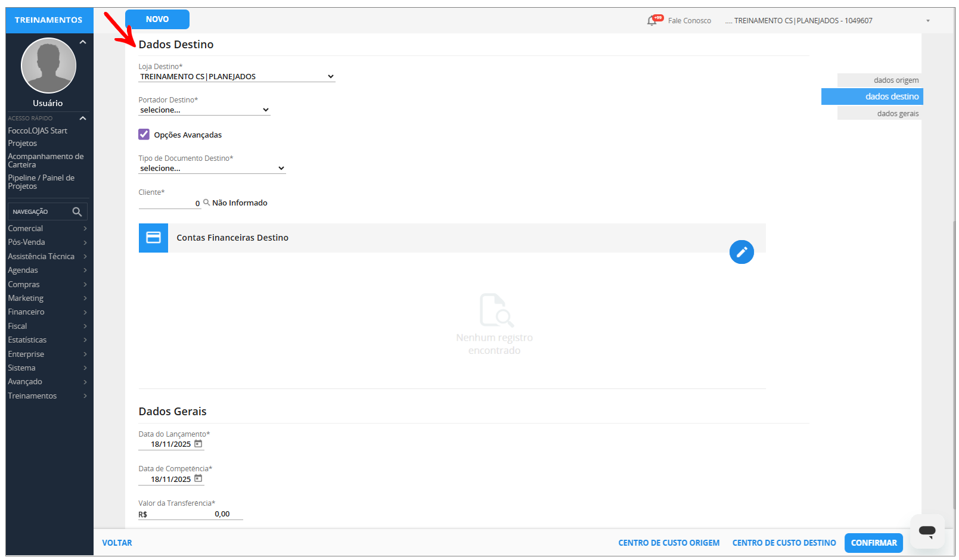
Task: Open the store selector arrow in header
Action: point(928,21)
